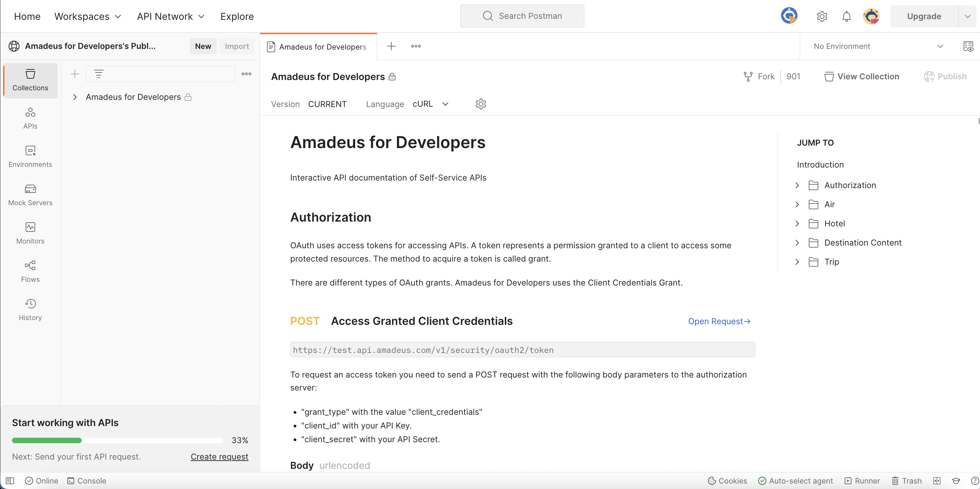980x489 pixels.
Task: Click the onboarding progress bar
Action: [x=118, y=440]
